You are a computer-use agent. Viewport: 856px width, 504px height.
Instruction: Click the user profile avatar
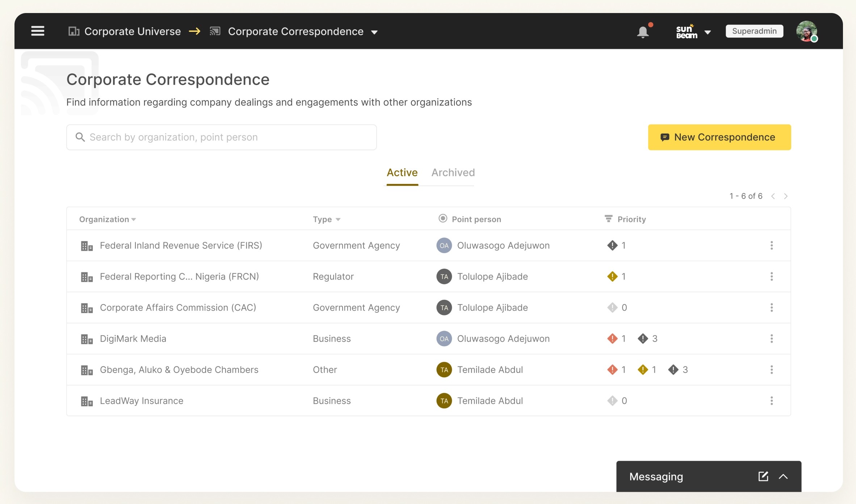(806, 31)
